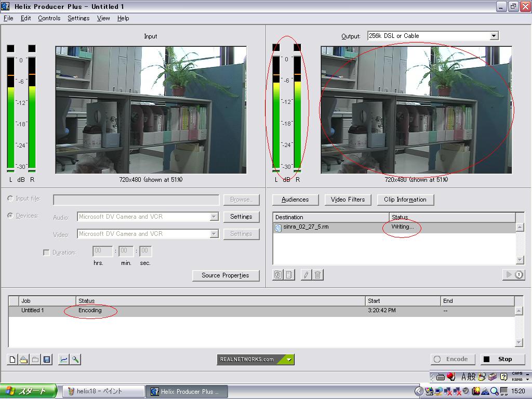Click in the Input file path field
Screen dimensions: 532x399
tap(136, 200)
